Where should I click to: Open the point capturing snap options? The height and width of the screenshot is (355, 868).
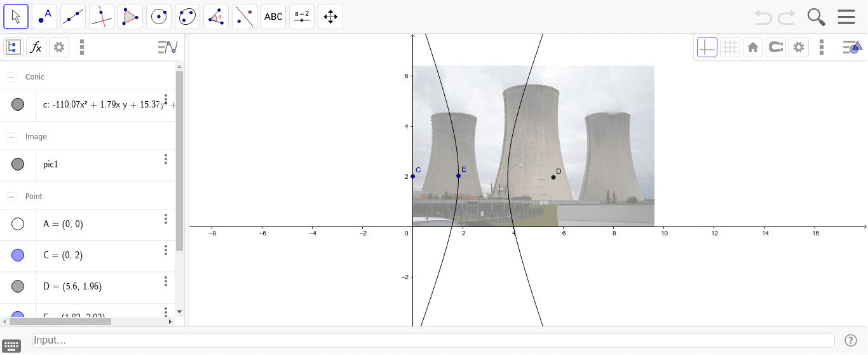click(x=776, y=47)
